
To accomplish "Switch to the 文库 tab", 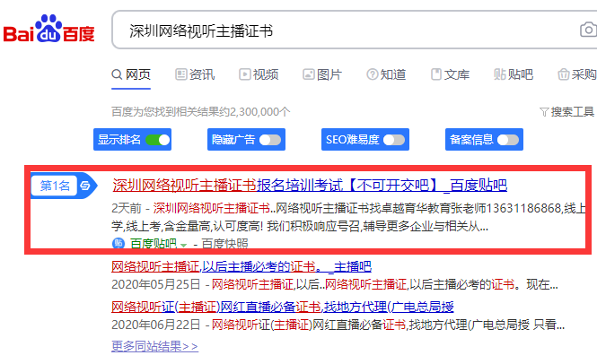I will [x=450, y=74].
